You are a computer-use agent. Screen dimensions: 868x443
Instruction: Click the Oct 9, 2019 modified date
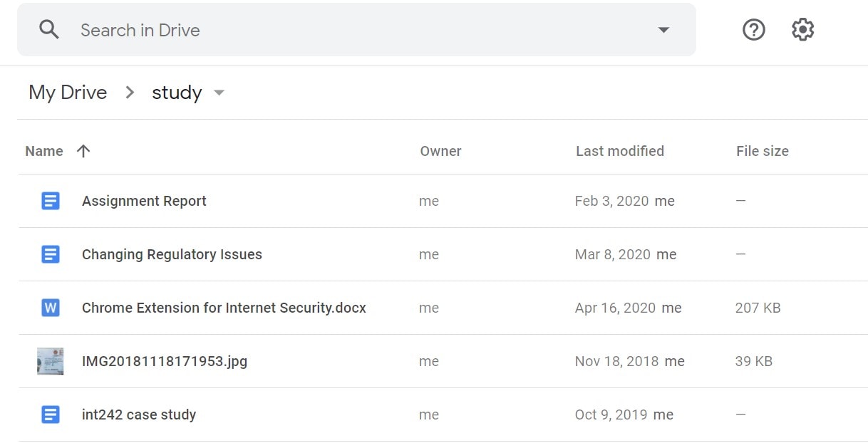(x=611, y=415)
